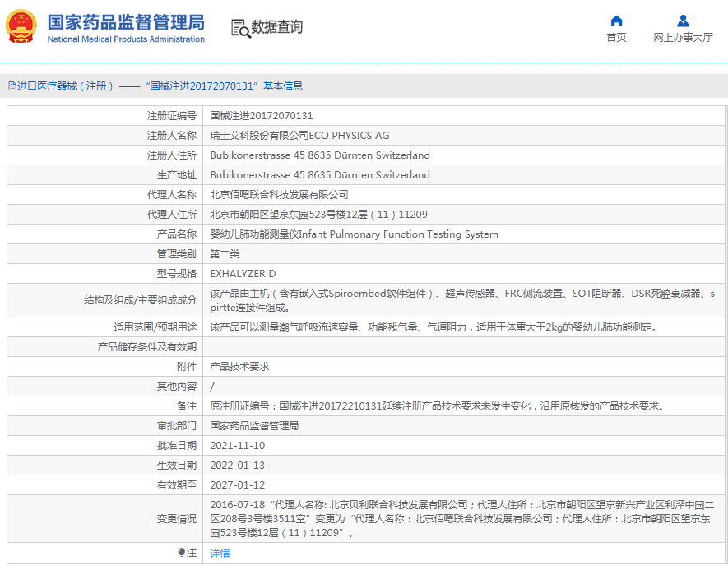
Task: Click the 网上办事大厅 person icon
Action: (683, 21)
